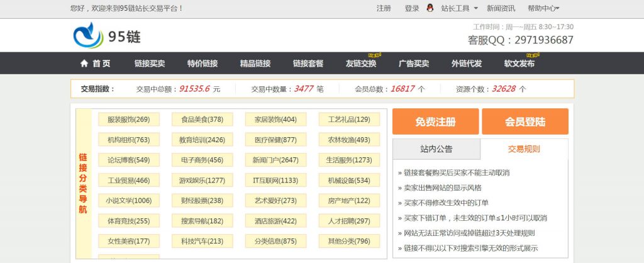Click the home icon beside 首页
The image size is (644, 263).
84,64
